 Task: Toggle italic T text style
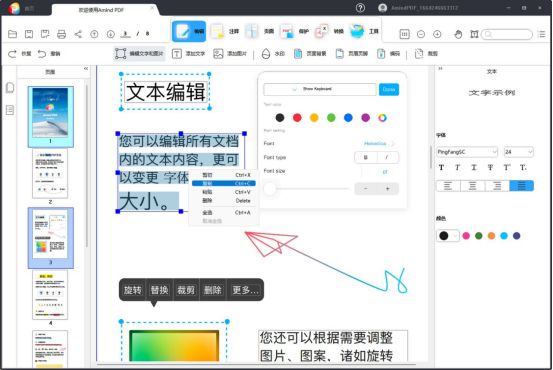point(457,168)
